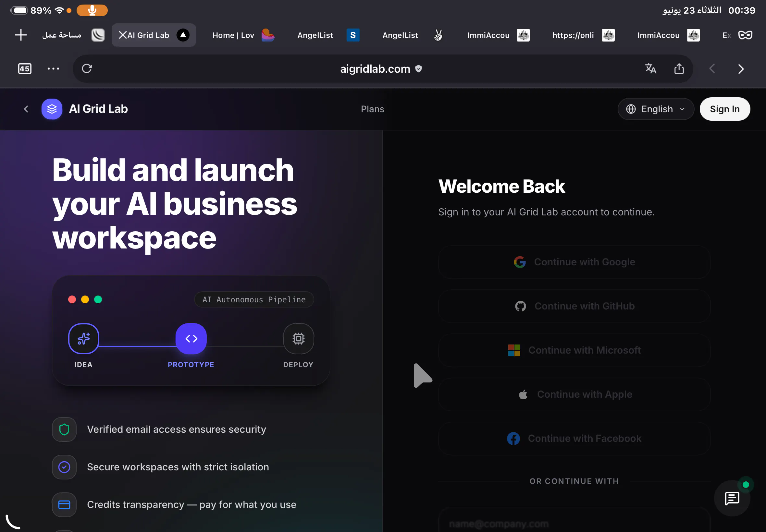The width and height of the screenshot is (766, 532).
Task: Expand the English language dropdown
Action: 656,109
